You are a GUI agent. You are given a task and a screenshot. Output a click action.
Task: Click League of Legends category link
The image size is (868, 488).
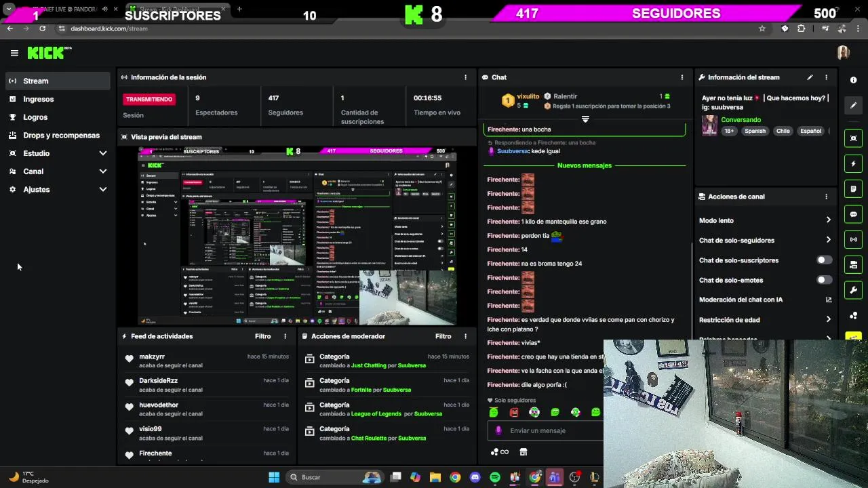pyautogui.click(x=376, y=414)
